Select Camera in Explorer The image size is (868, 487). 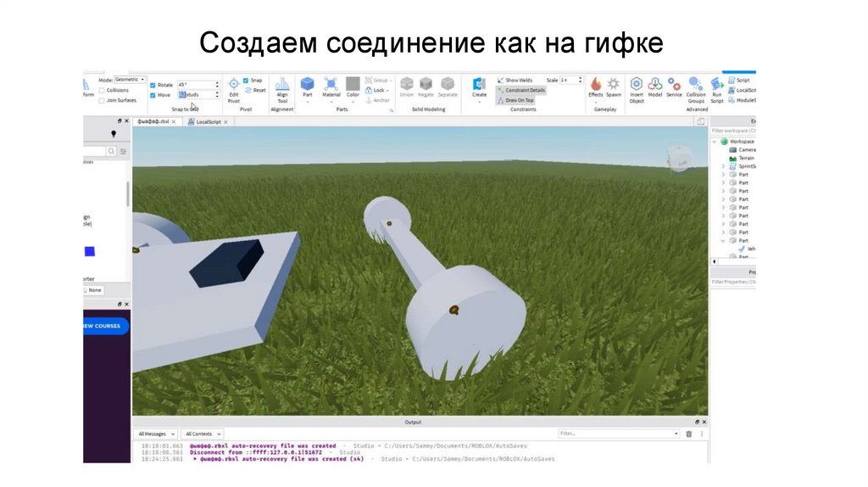pos(743,150)
